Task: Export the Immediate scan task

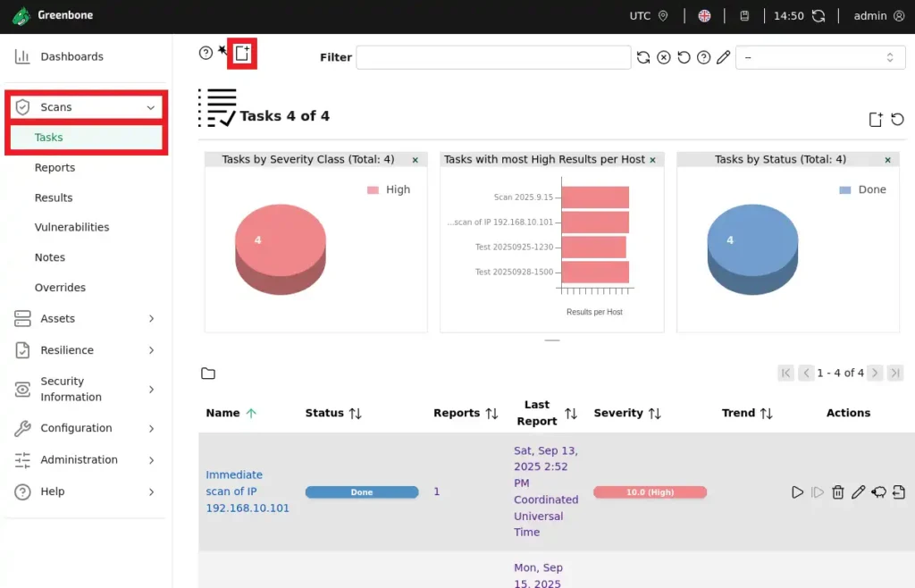Action: point(898,492)
